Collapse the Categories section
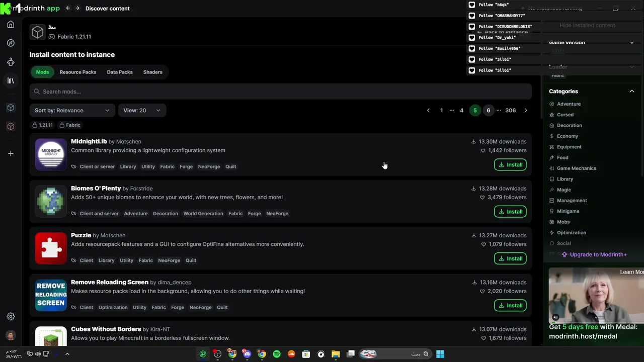Screen dimensions: 644x362 [x=632, y=91]
